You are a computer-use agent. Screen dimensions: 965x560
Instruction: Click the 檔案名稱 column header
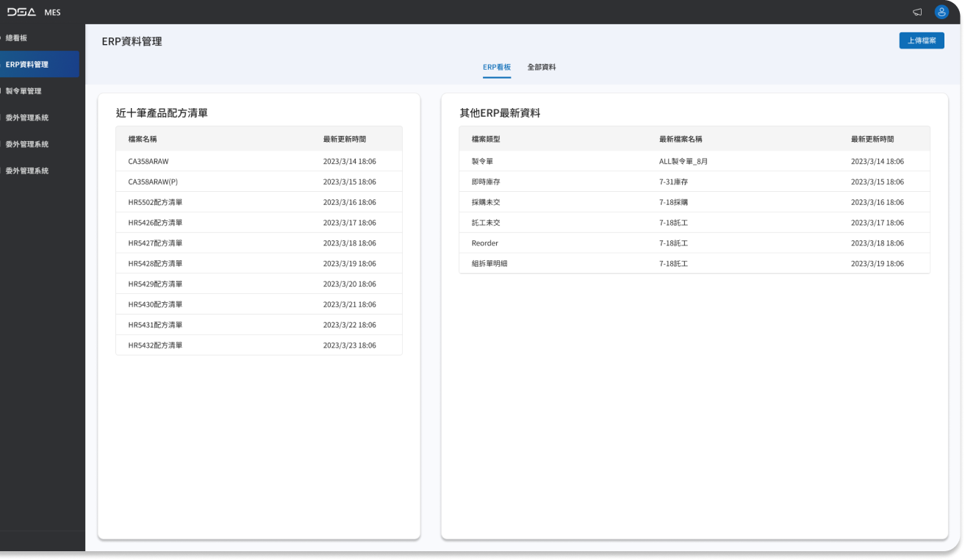(143, 139)
